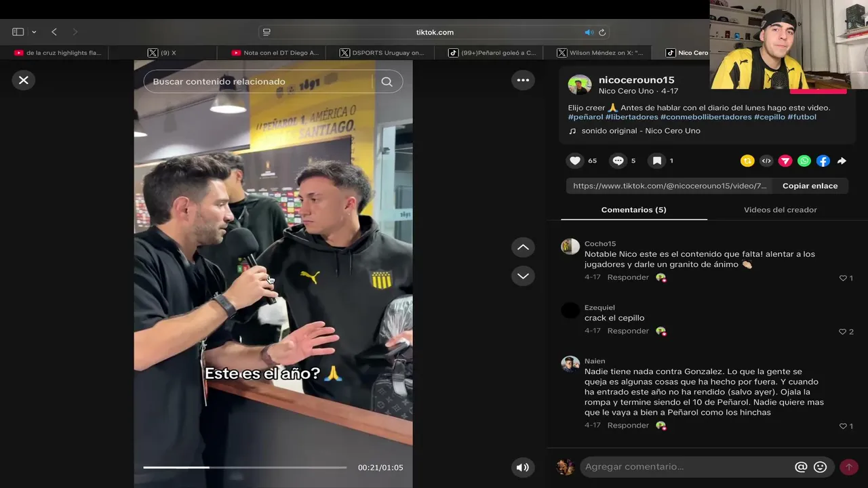The width and height of the screenshot is (868, 488).
Task: Open the #cepillo hashtag
Action: (770, 117)
